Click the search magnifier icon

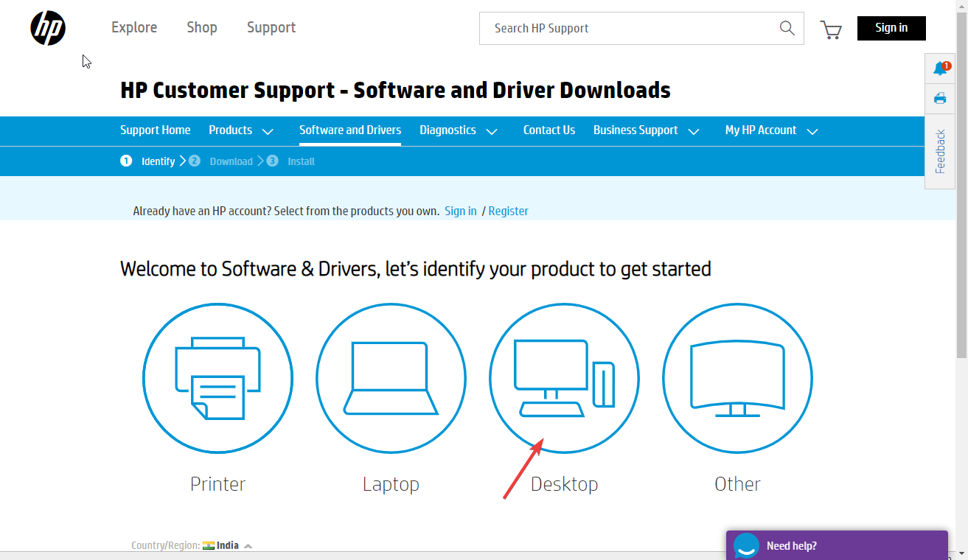coord(787,28)
